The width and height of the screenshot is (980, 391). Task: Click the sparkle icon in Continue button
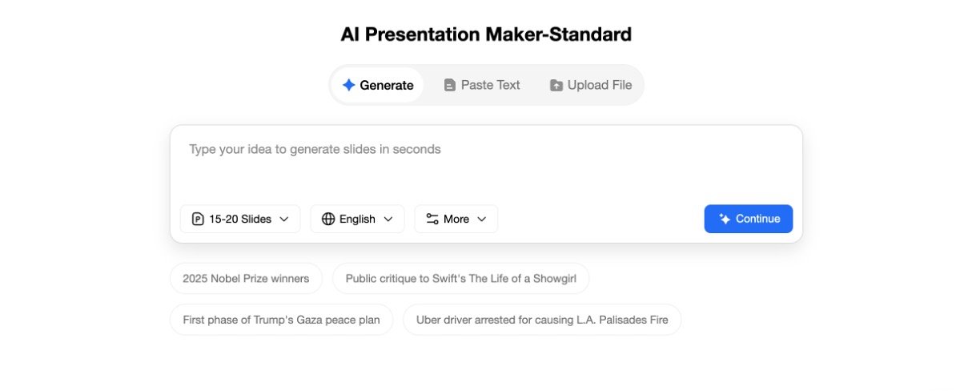point(725,219)
